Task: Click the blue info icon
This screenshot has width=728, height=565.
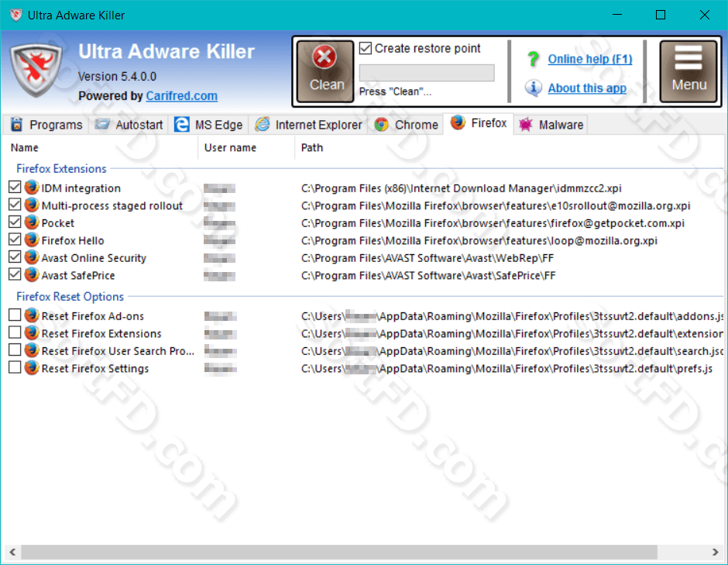Action: point(533,88)
